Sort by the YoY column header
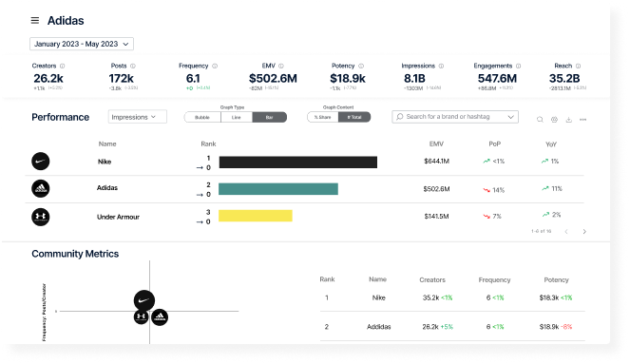Image resolution: width=630 pixels, height=364 pixels. 551,144
